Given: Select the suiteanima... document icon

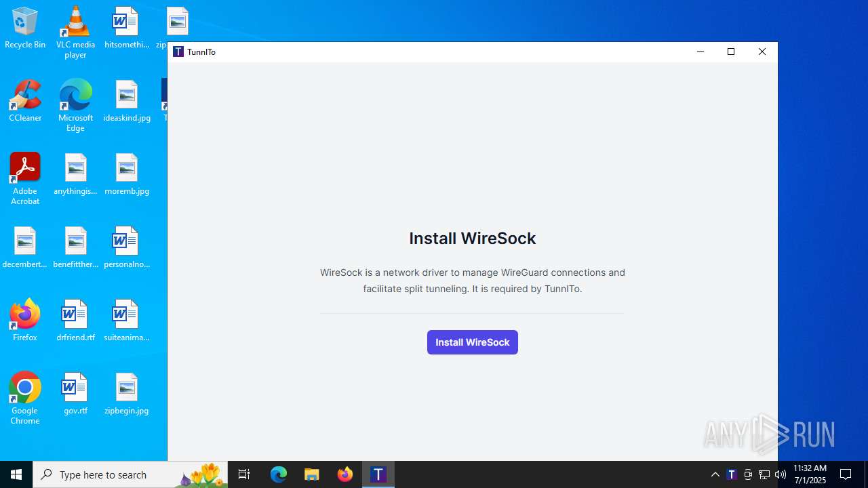Looking at the screenshot, I should click(126, 321).
